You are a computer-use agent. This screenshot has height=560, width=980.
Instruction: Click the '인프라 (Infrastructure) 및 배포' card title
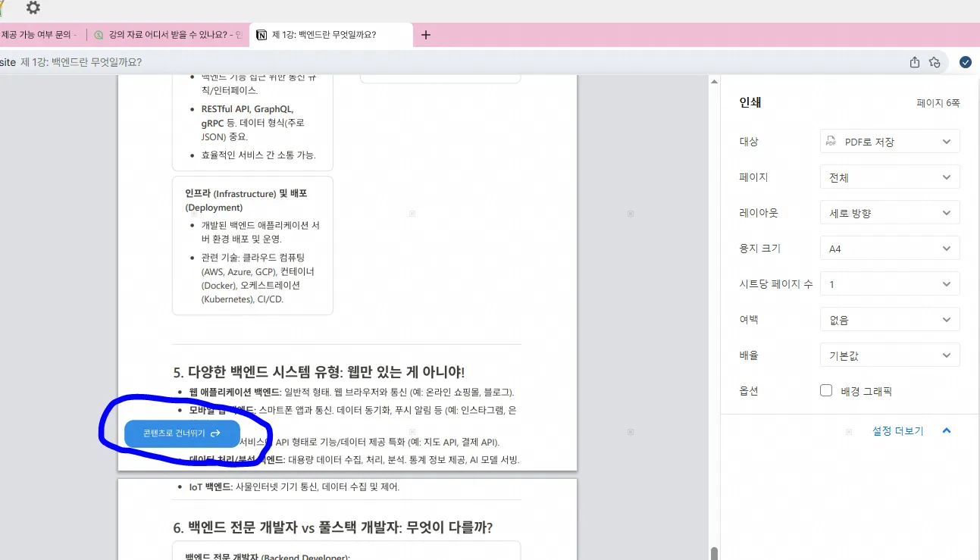click(x=246, y=200)
